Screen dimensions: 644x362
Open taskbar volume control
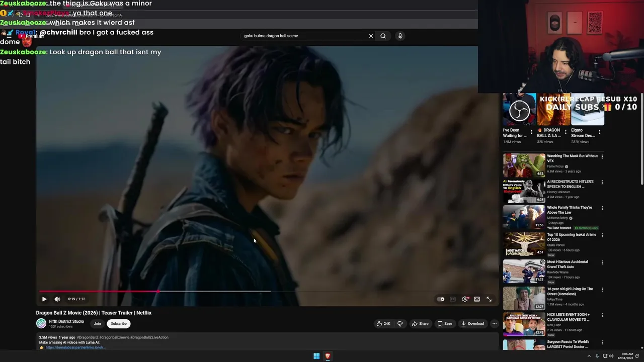tap(611, 356)
